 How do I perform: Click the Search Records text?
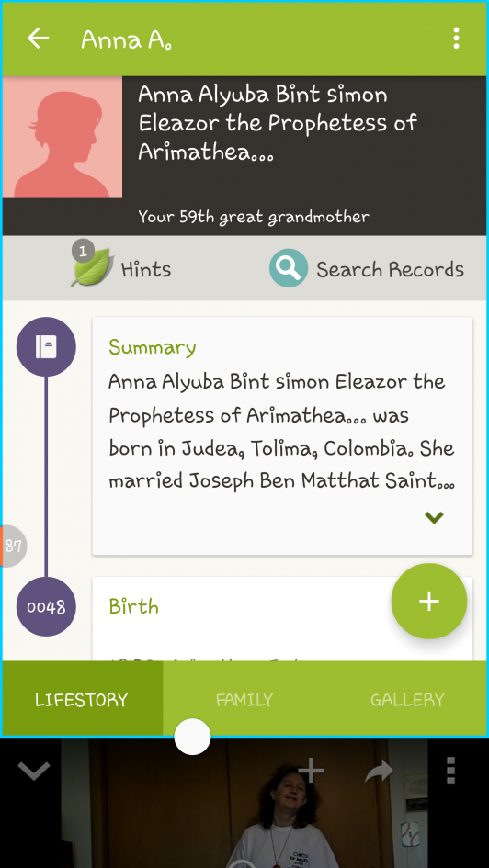tap(390, 270)
